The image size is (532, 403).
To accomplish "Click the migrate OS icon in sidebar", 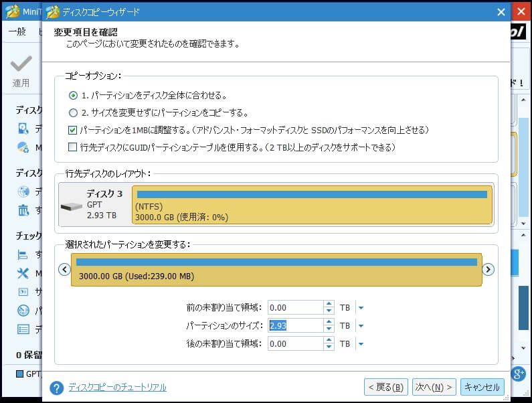I will [x=23, y=147].
